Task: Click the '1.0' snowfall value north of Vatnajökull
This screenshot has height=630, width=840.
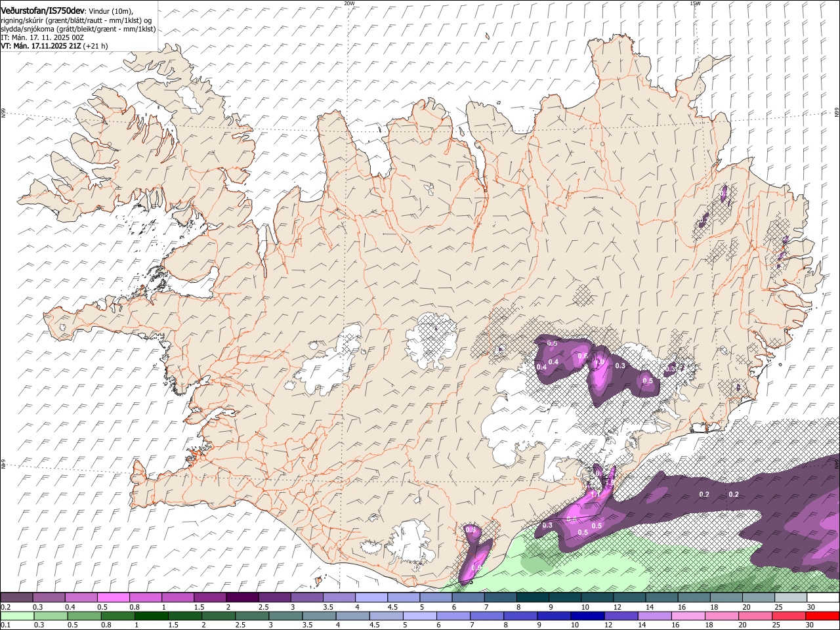Action: (599, 362)
